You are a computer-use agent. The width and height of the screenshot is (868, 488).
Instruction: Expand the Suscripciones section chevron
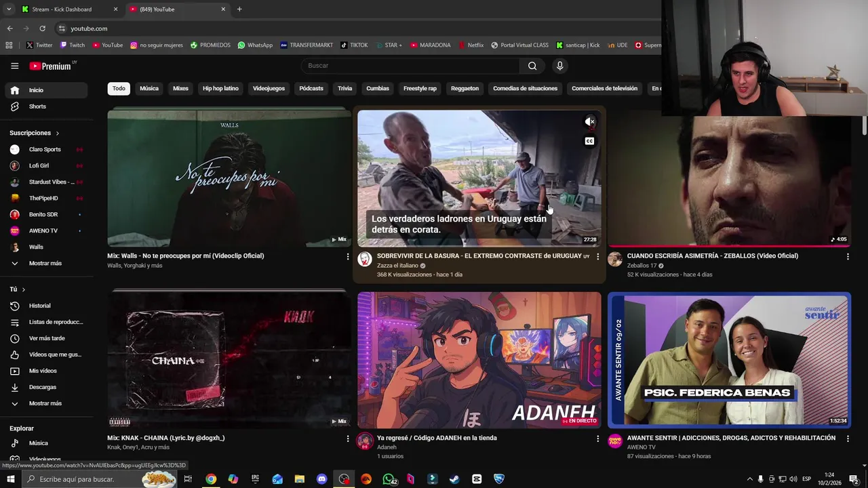(57, 134)
